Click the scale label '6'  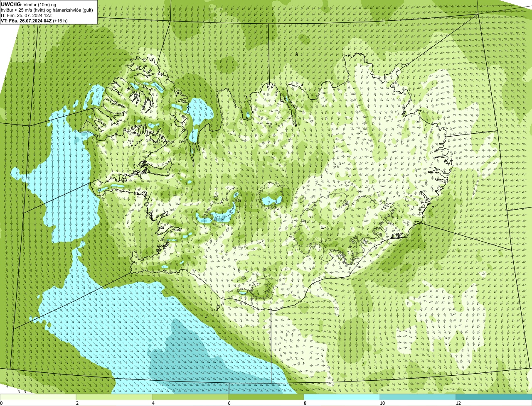[x=229, y=403]
